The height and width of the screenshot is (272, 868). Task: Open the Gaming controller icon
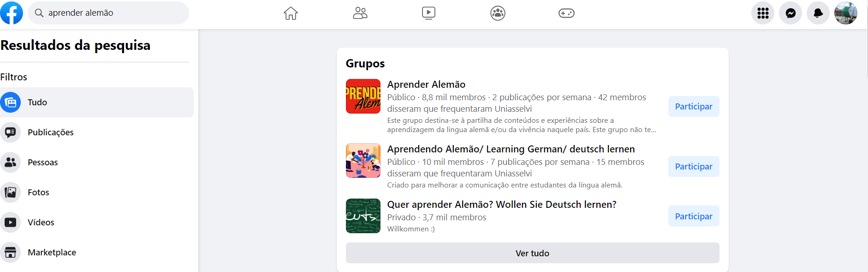point(566,13)
